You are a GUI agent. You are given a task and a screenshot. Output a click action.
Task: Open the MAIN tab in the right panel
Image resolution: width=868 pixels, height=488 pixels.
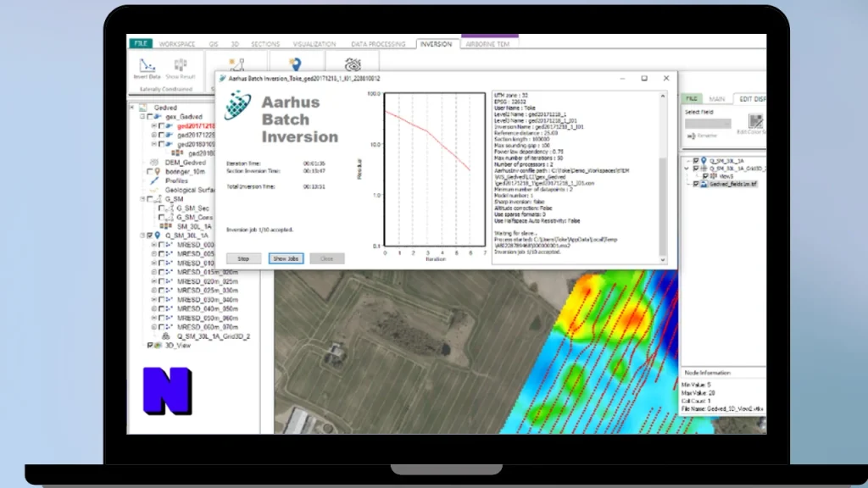tap(717, 99)
